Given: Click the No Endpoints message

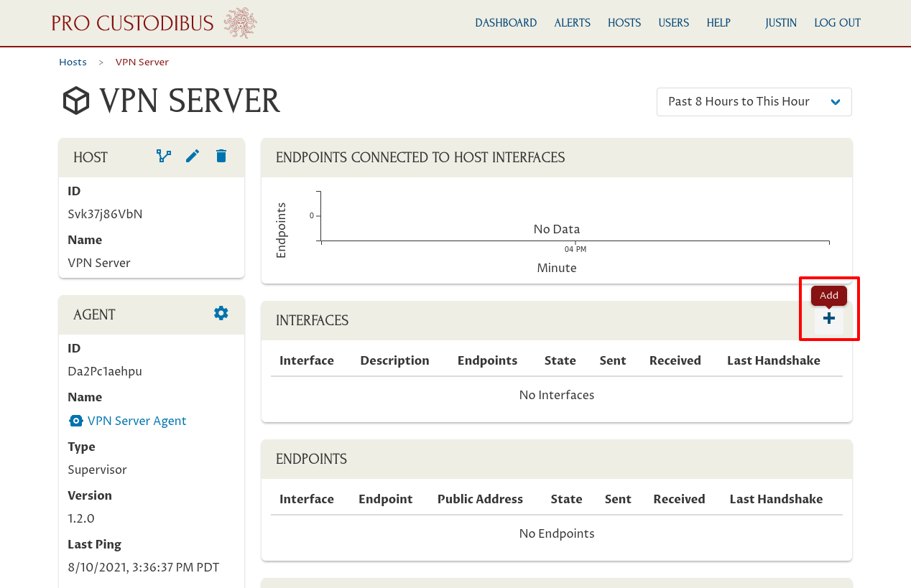Looking at the screenshot, I should [x=557, y=533].
